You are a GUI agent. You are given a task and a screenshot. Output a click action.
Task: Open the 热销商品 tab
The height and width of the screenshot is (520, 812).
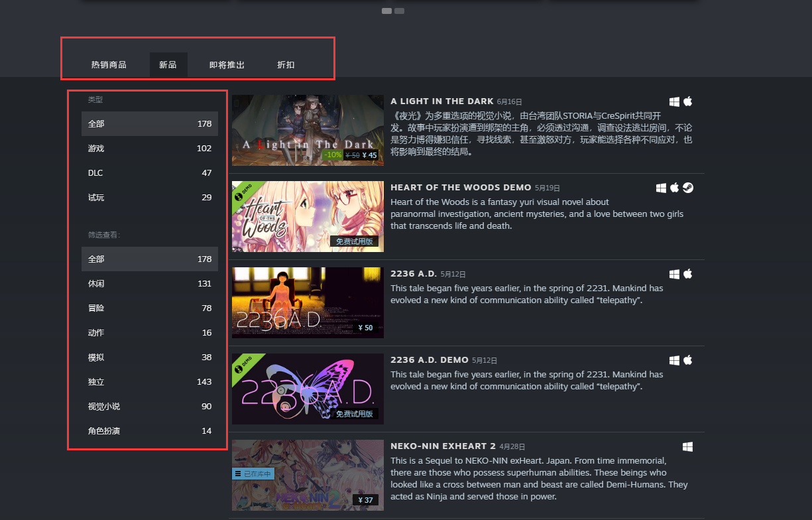109,65
